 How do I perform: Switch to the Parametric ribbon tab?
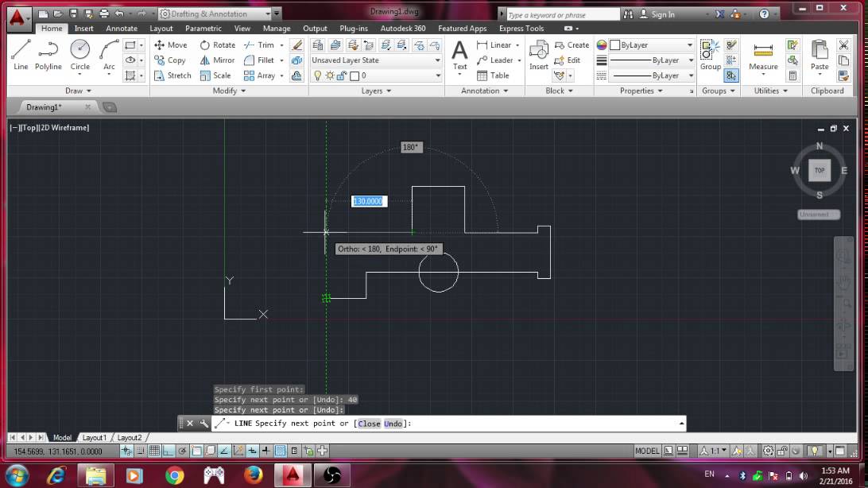pos(203,29)
